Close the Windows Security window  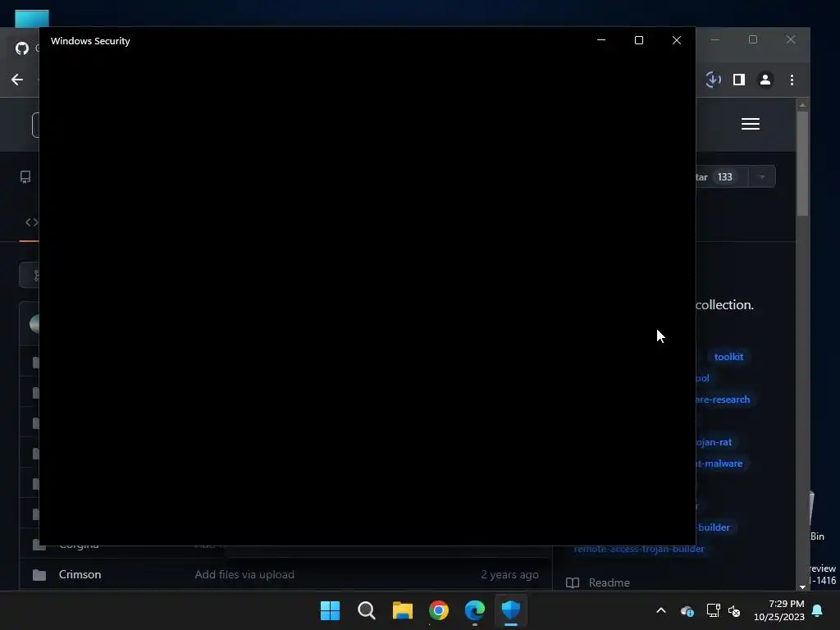click(x=677, y=40)
